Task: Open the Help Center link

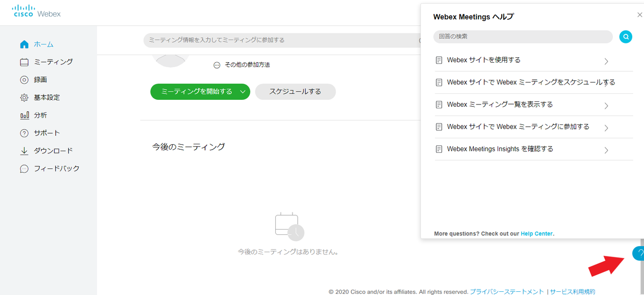Action: 537,234
